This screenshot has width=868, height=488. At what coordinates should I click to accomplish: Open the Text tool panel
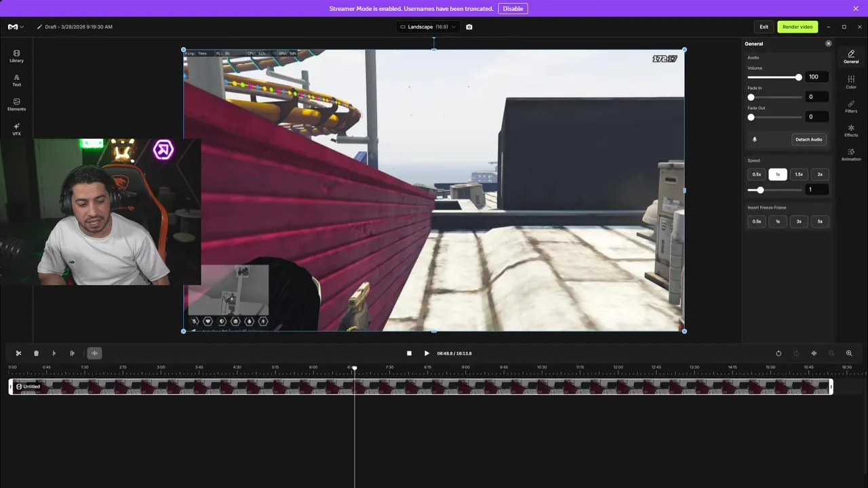(x=16, y=80)
